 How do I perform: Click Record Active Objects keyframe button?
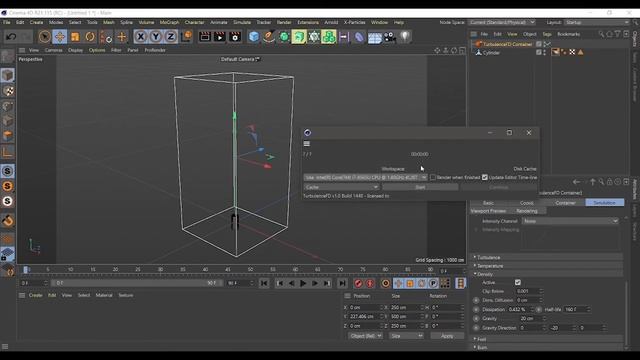359,283
